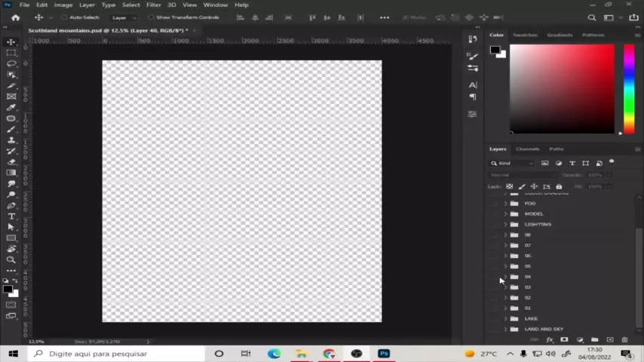Select the Gradient tool
This screenshot has width=644, height=362.
click(x=11, y=173)
